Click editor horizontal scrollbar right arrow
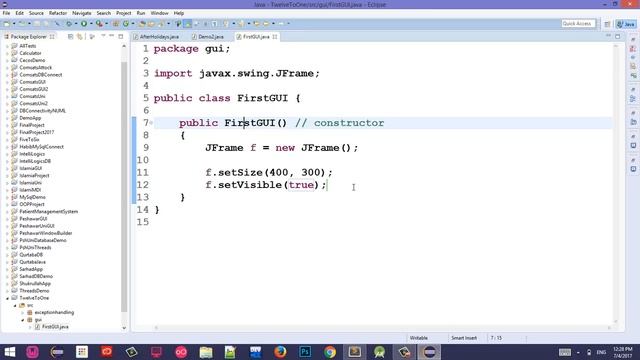 coord(609,327)
